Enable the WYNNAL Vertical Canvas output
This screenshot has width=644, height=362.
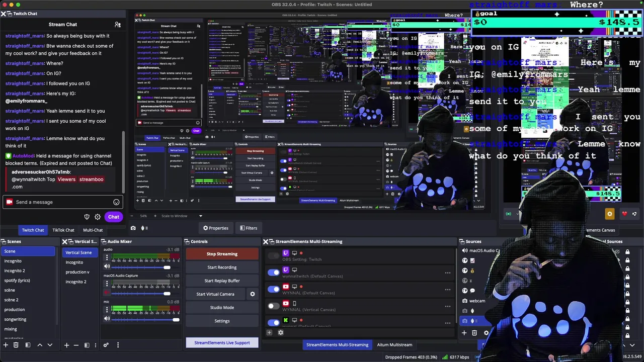point(273,306)
